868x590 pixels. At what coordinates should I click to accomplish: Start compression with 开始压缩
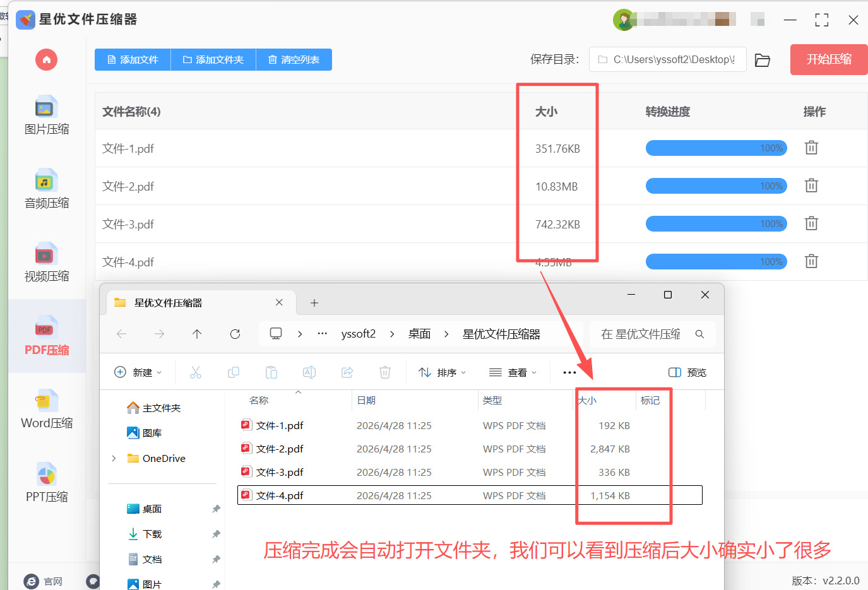coord(829,59)
